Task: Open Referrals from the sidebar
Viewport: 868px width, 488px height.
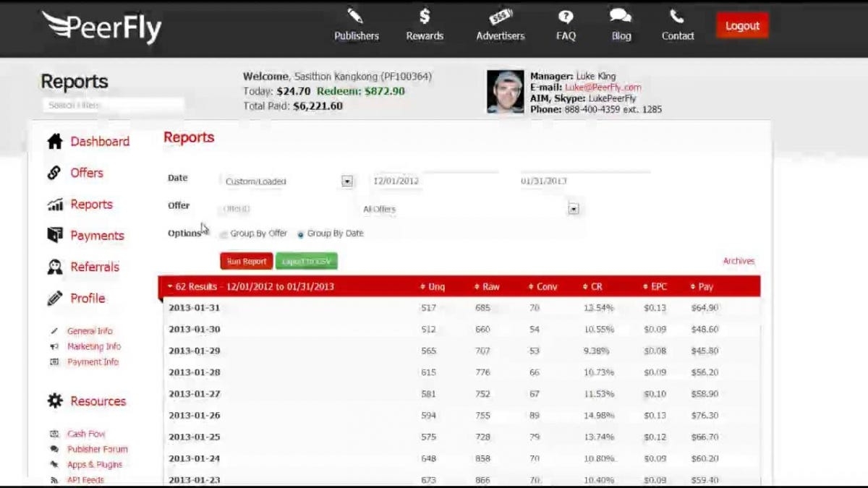Action: [x=94, y=267]
